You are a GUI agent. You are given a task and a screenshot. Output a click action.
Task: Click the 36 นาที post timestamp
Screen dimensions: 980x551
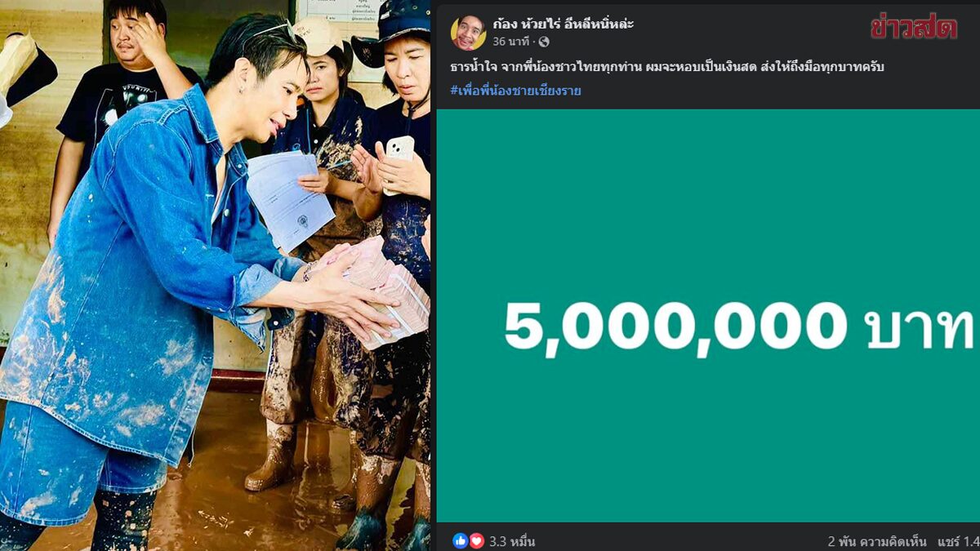(x=510, y=42)
